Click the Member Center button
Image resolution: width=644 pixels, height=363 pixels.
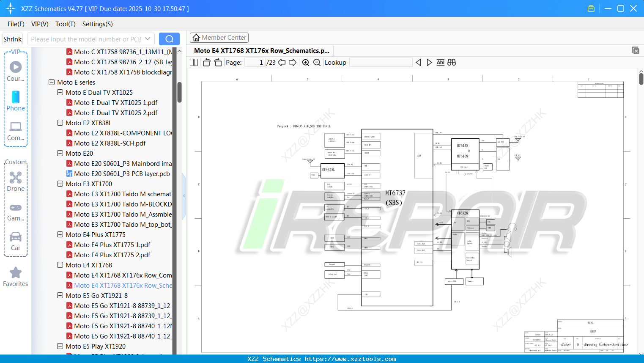tap(219, 37)
